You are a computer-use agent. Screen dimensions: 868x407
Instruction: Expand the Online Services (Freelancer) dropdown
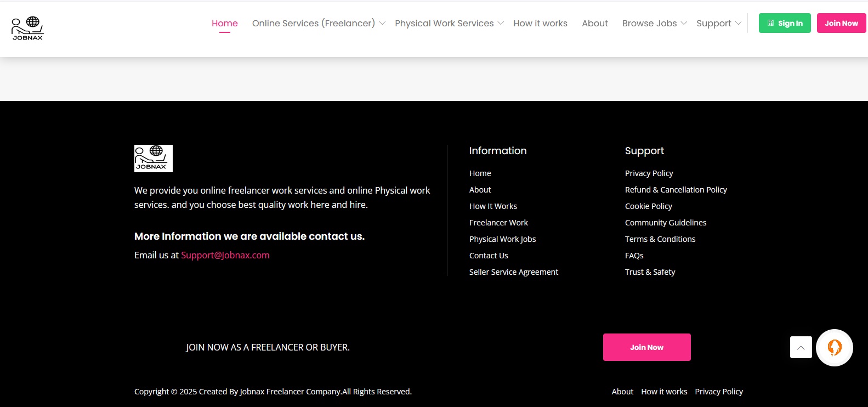[318, 23]
